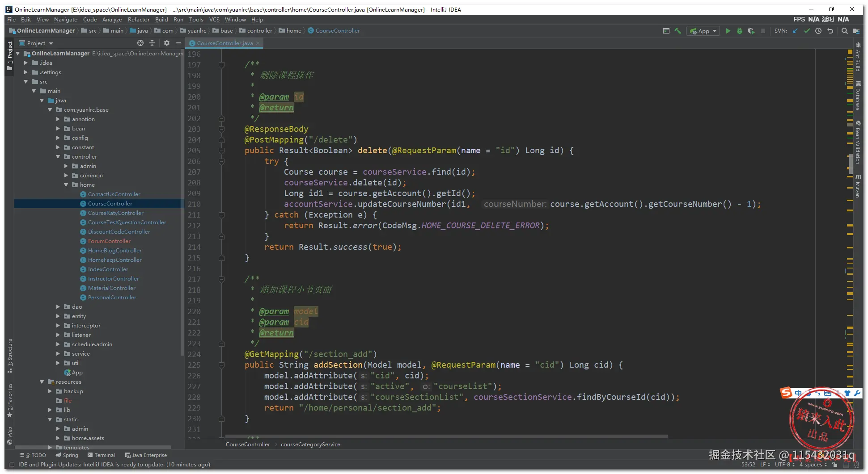Run the App configuration with the green play button
Image resolution: width=868 pixels, height=474 pixels.
tap(728, 31)
